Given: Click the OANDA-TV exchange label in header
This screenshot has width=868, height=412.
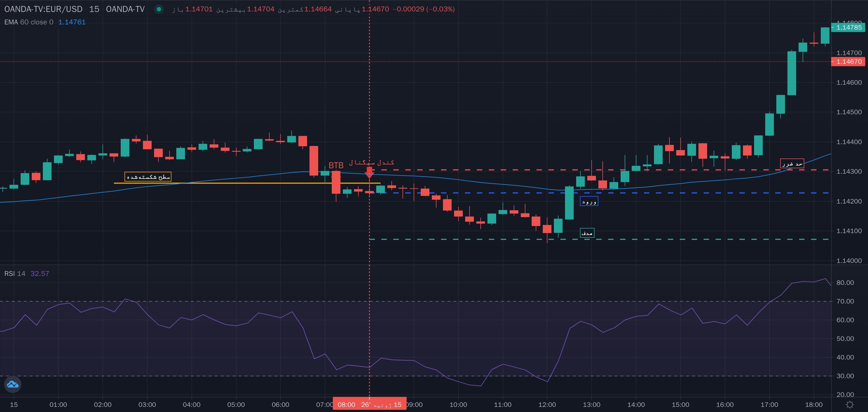Looking at the screenshot, I should click(125, 9).
